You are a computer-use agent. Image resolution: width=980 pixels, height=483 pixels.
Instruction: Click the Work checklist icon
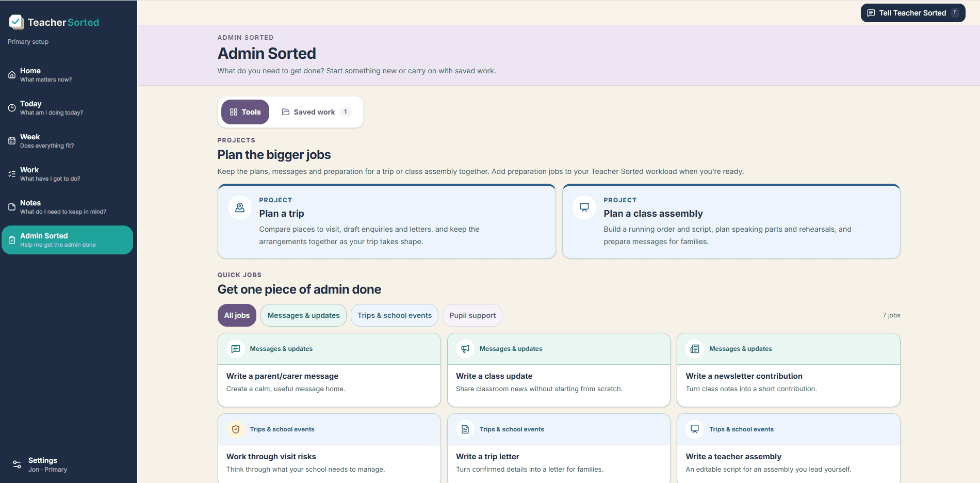[x=12, y=174]
